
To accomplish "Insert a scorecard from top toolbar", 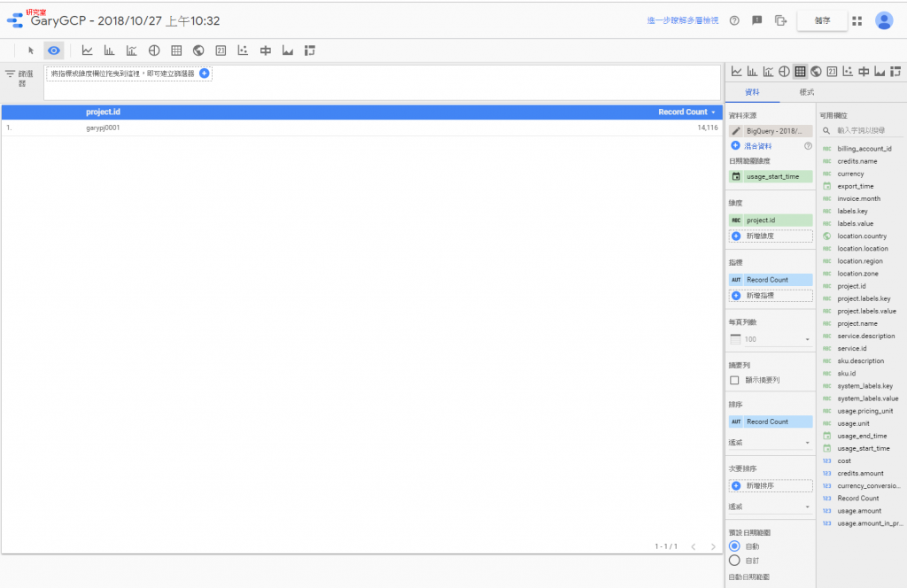I will pyautogui.click(x=221, y=50).
